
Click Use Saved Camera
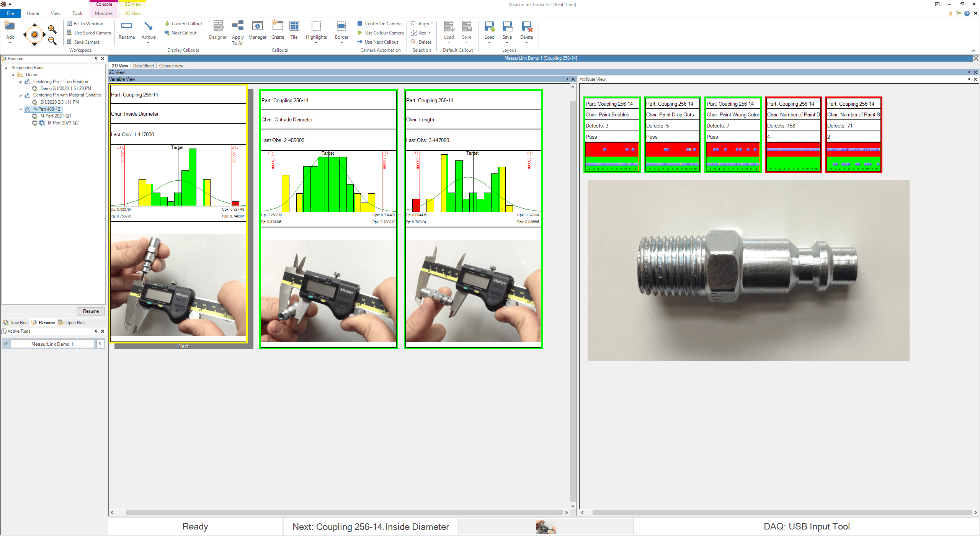click(89, 33)
